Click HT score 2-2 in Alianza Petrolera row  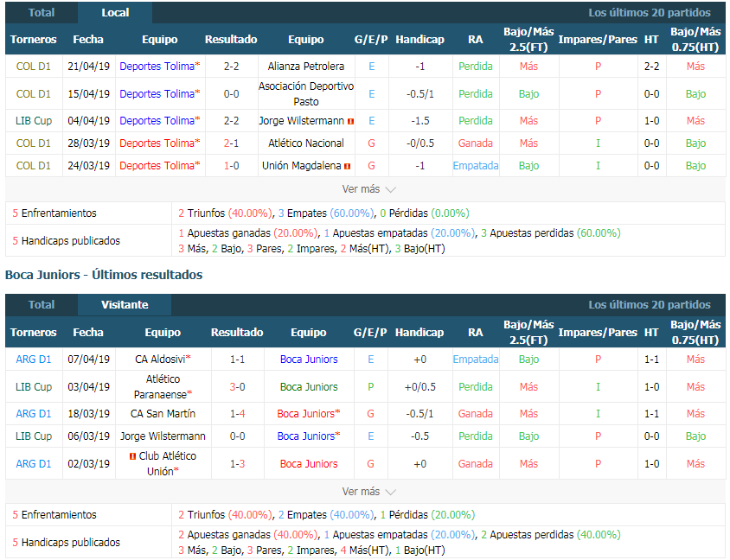651,67
